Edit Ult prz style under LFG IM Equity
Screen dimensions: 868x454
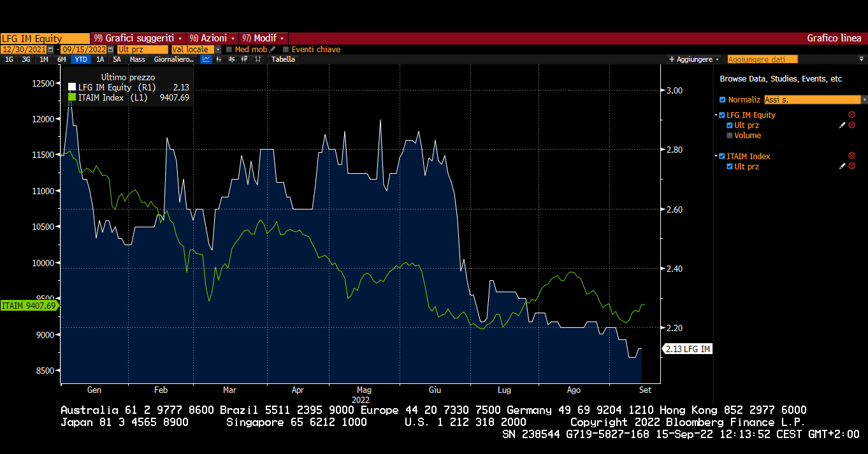click(843, 125)
